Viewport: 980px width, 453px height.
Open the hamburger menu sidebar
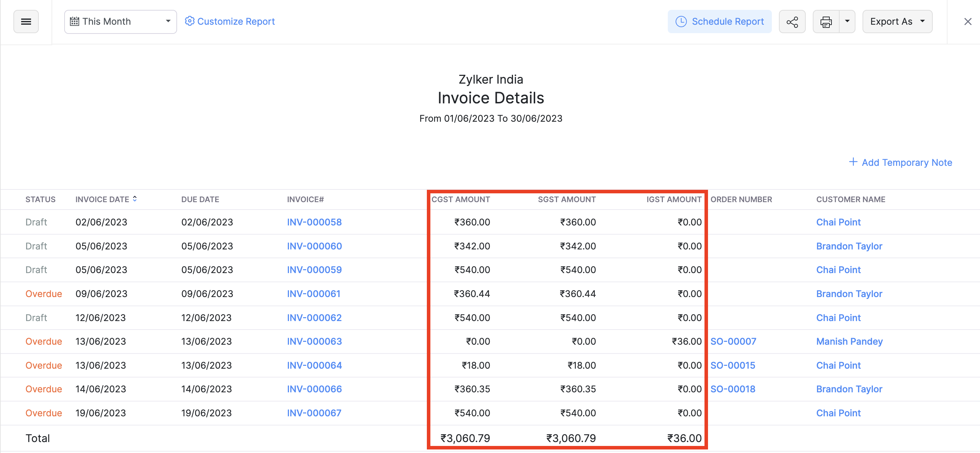click(x=26, y=22)
